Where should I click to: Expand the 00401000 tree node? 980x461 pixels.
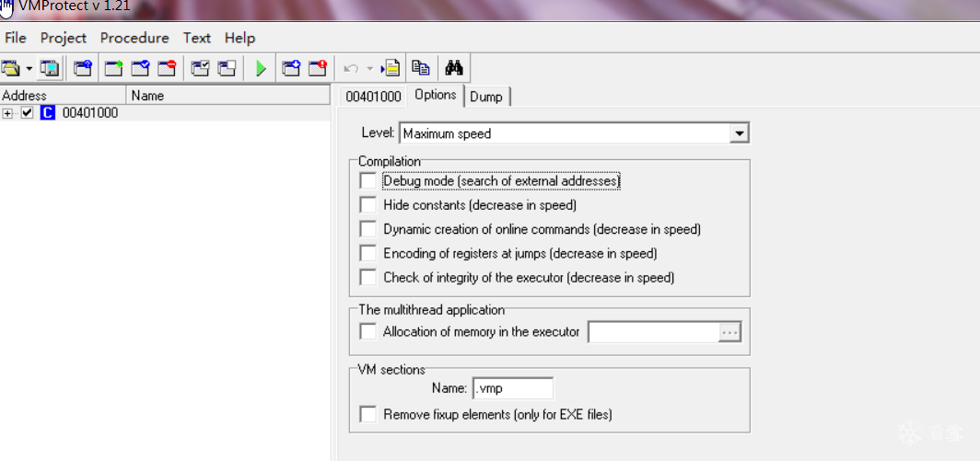[7, 114]
